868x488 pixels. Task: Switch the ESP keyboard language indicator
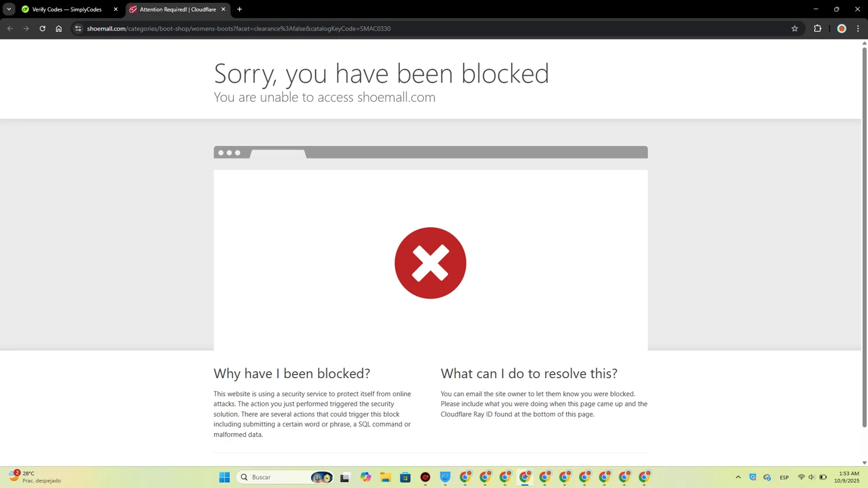[x=785, y=477]
